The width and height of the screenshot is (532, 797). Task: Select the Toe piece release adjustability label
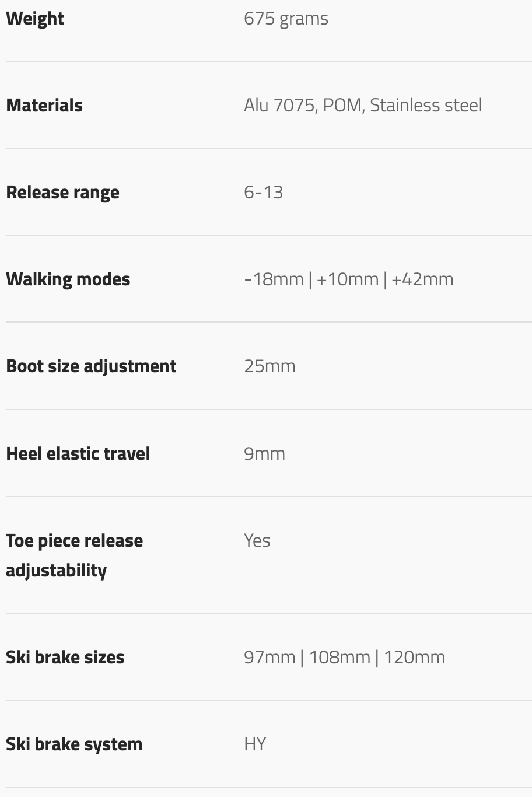tap(74, 555)
